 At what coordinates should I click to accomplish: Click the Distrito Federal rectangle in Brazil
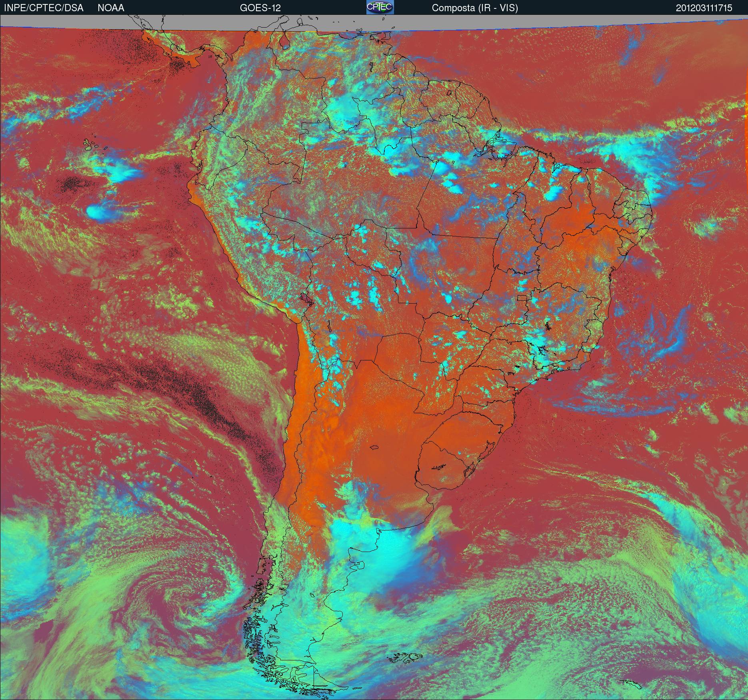coord(522,298)
